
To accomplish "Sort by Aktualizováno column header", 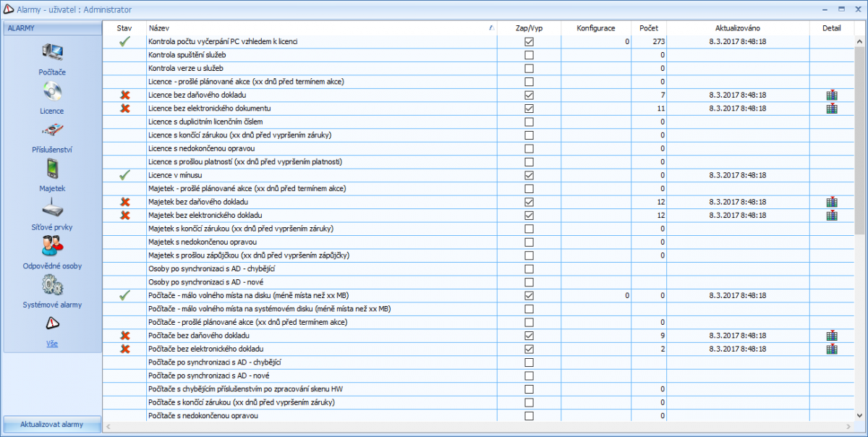I will coord(738,27).
